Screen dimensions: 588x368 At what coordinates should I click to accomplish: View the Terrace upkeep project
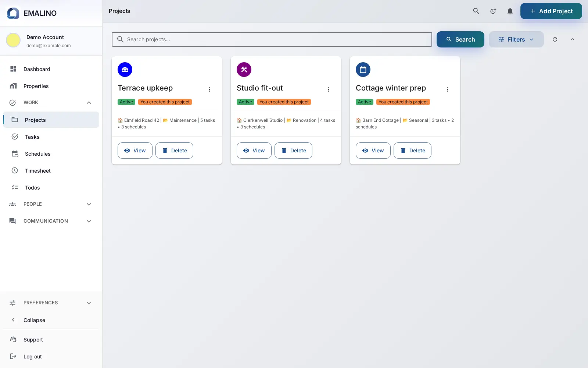point(135,151)
